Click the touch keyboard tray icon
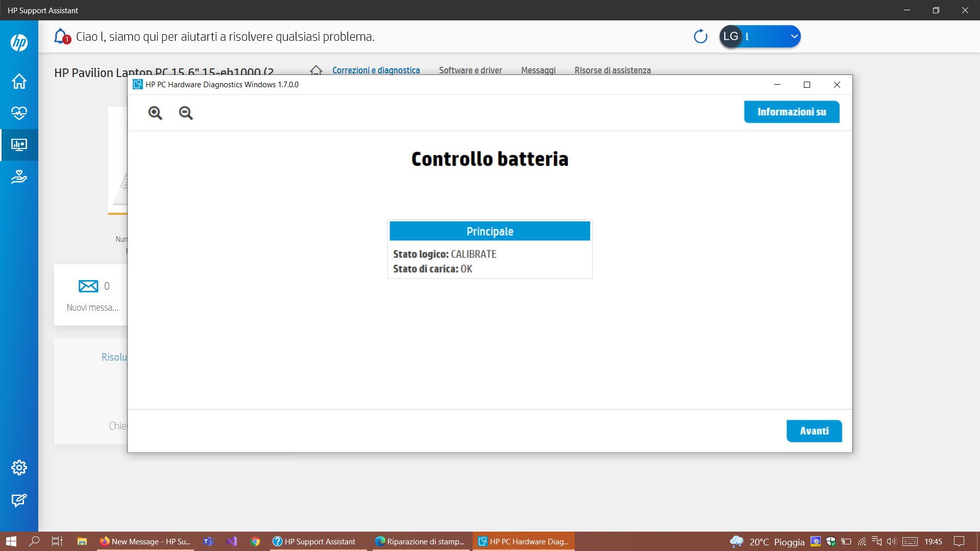 [910, 541]
